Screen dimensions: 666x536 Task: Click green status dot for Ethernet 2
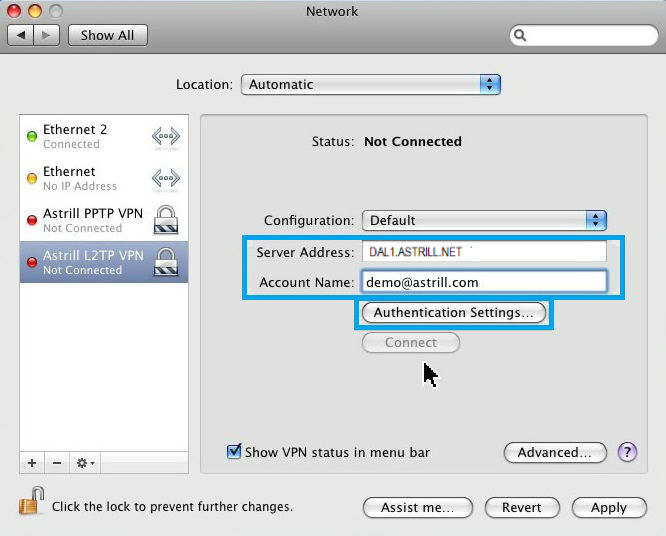click(x=32, y=136)
